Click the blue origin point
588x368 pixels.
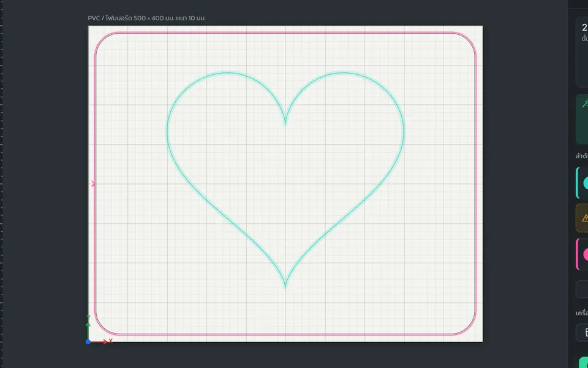88,342
